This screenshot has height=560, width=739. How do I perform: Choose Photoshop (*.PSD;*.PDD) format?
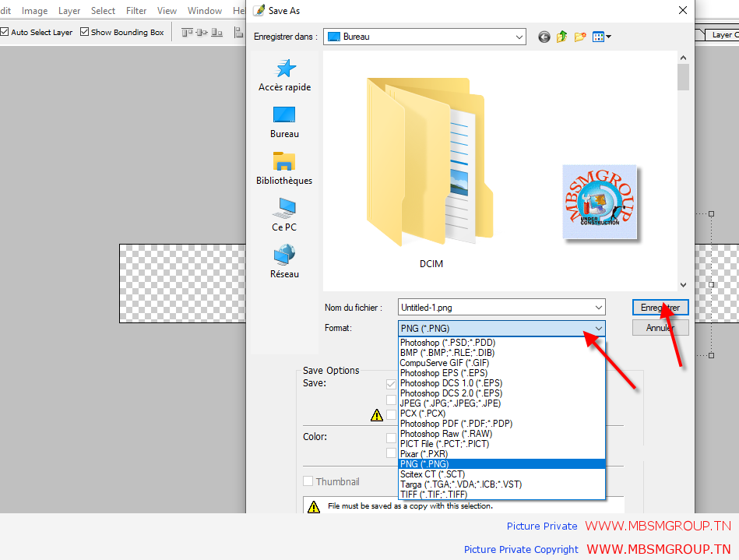point(501,343)
